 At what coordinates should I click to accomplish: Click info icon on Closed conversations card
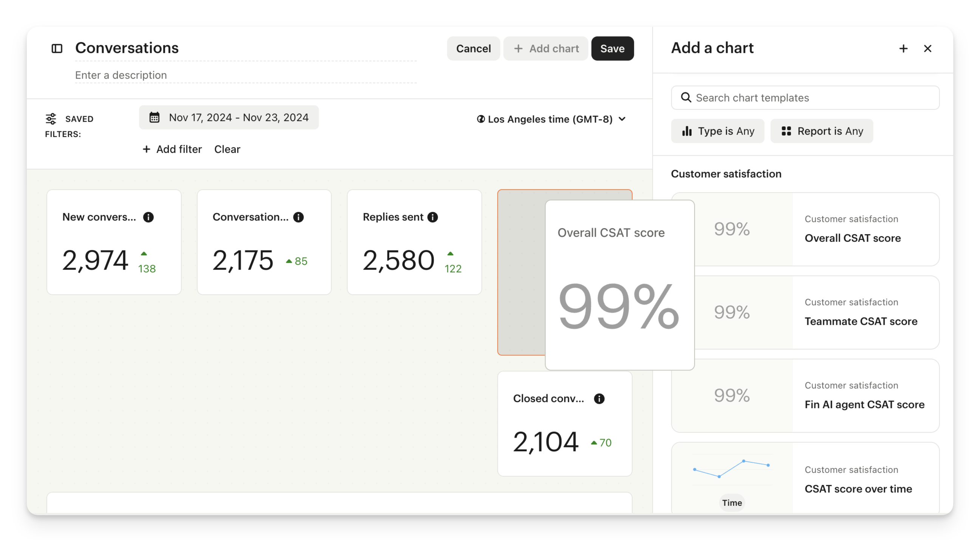pos(599,399)
